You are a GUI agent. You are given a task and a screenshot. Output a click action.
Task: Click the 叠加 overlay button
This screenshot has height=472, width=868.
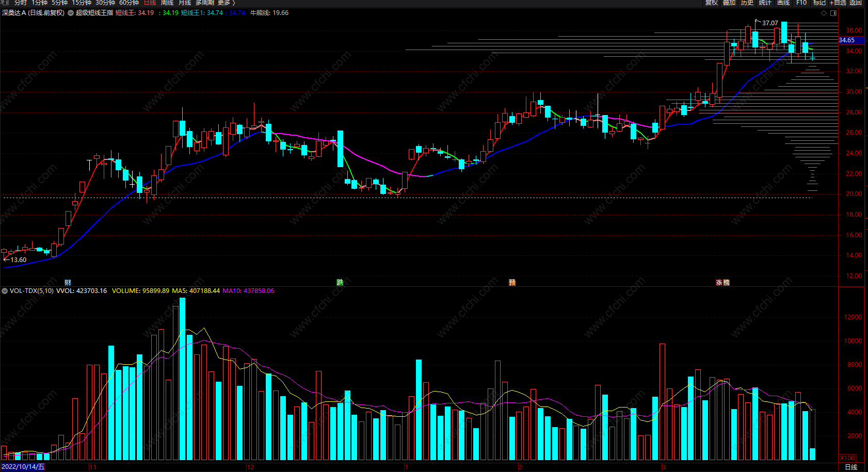729,3
